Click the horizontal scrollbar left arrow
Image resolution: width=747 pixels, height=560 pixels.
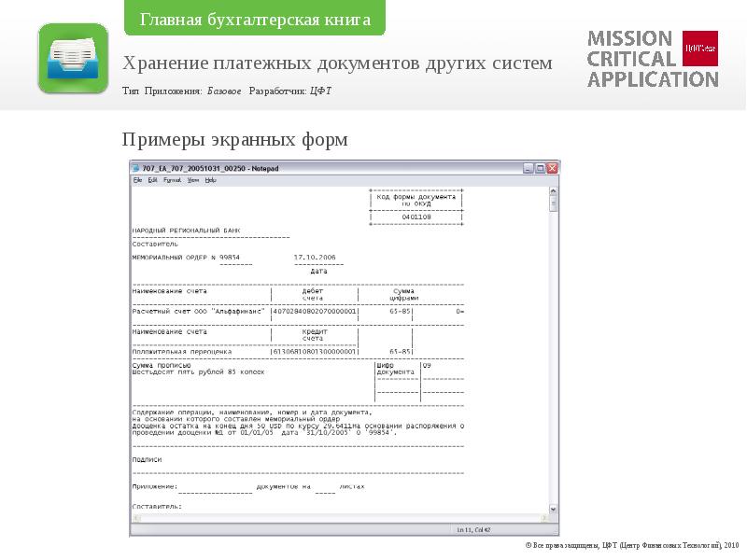[135, 516]
